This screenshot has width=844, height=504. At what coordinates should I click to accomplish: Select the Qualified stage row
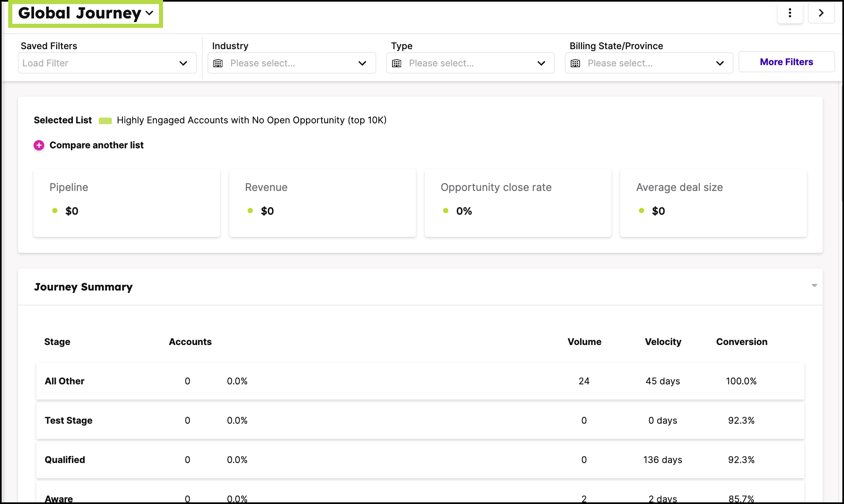(420, 460)
